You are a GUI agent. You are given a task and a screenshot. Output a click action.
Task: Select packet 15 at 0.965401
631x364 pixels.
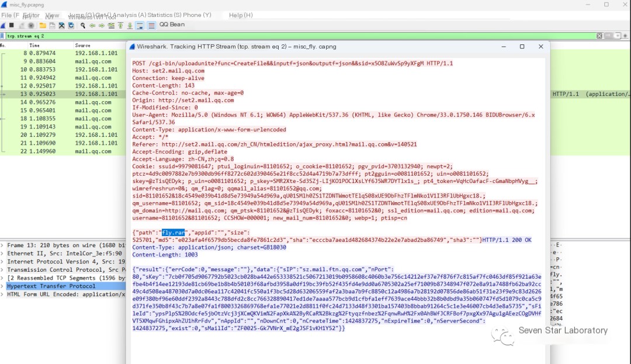pos(63,110)
